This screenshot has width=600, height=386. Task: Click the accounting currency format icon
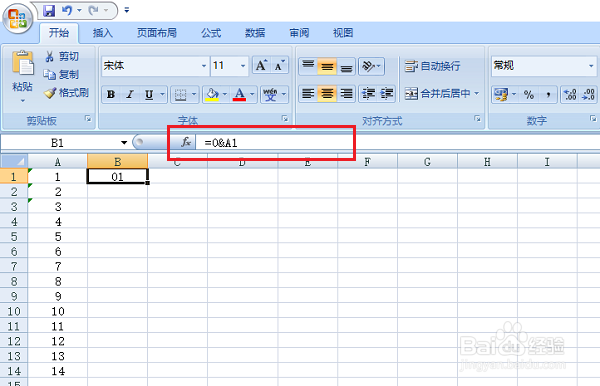(501, 94)
